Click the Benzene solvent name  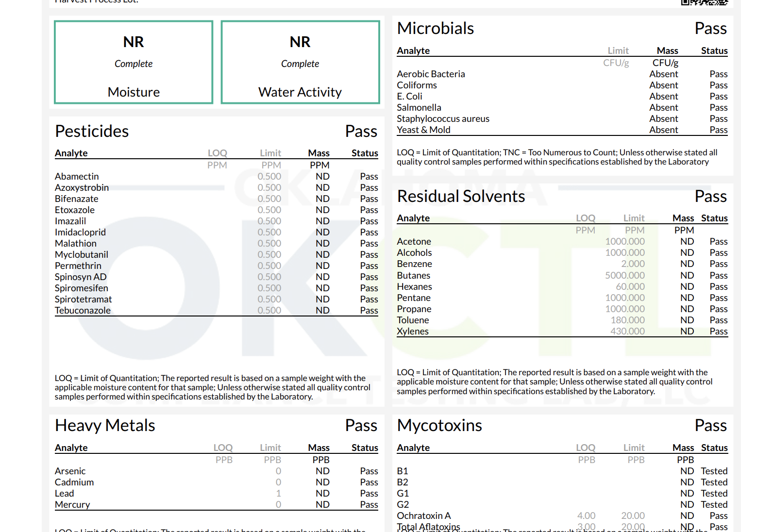(414, 264)
